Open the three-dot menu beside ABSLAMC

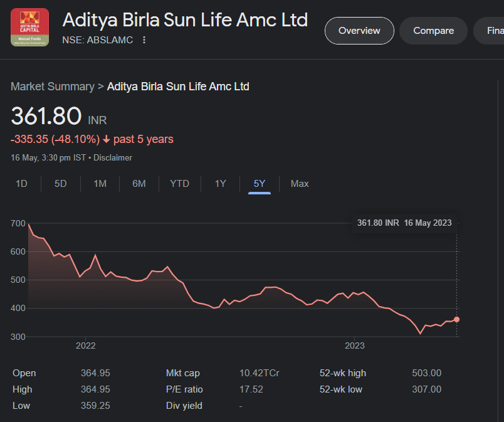[x=144, y=40]
